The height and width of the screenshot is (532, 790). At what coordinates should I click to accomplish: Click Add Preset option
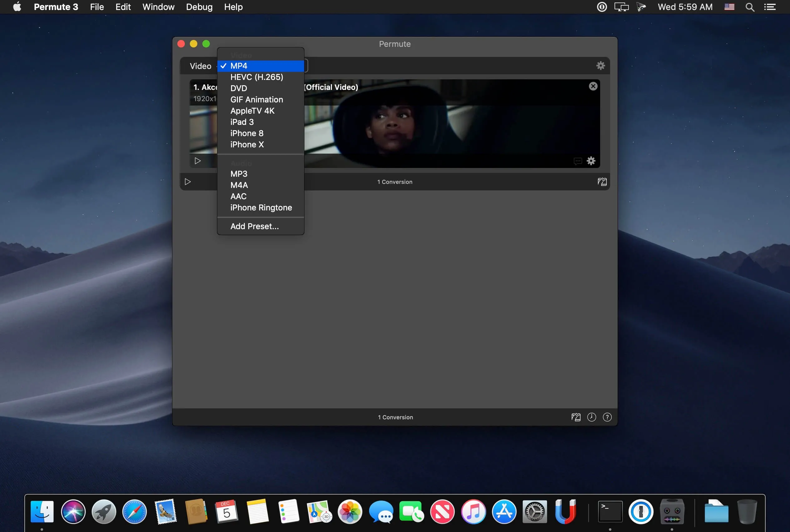[254, 226]
